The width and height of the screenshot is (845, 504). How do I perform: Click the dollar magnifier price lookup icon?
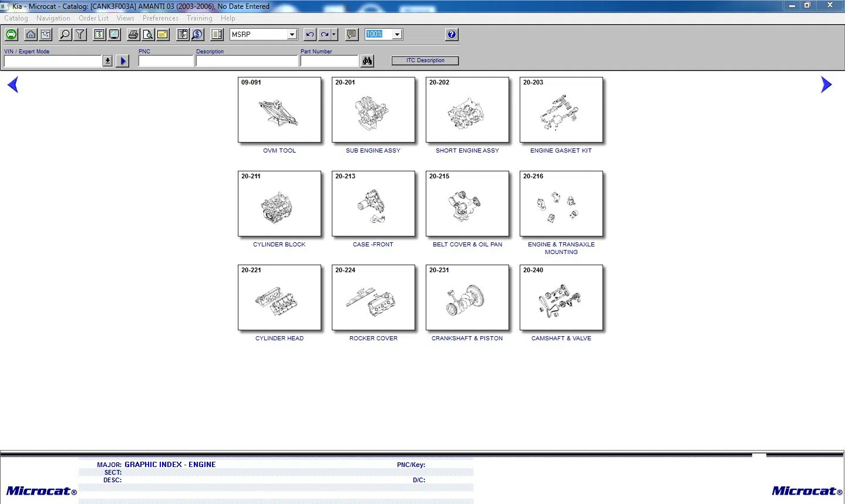click(197, 35)
